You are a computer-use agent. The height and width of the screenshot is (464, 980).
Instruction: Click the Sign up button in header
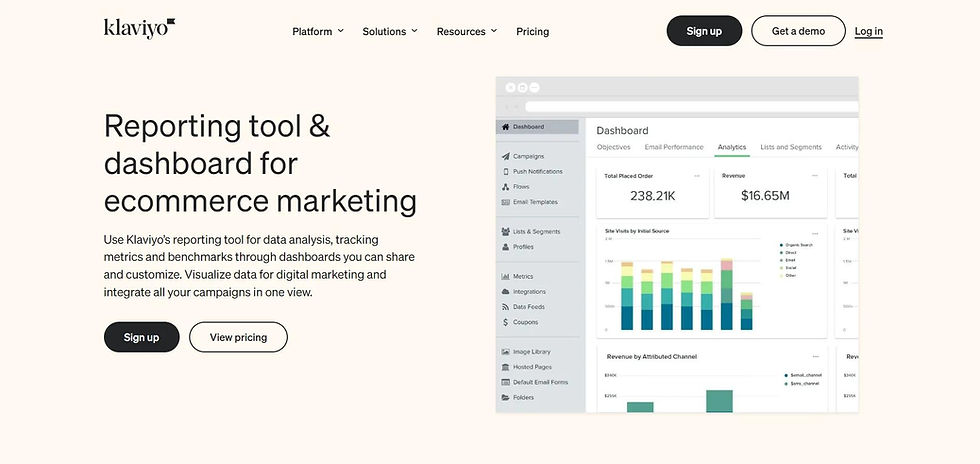pyautogui.click(x=704, y=31)
